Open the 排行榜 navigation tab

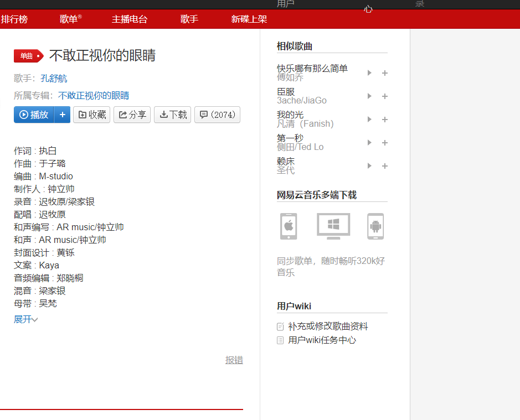[x=14, y=19]
